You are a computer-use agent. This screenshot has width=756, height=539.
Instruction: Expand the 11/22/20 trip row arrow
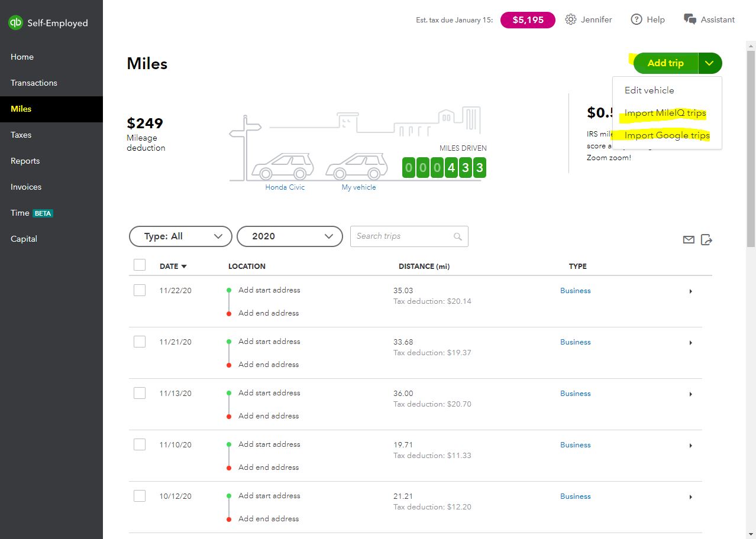tap(690, 291)
